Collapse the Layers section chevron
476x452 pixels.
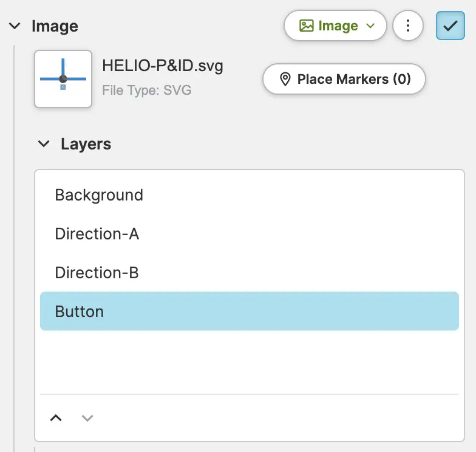coord(44,145)
